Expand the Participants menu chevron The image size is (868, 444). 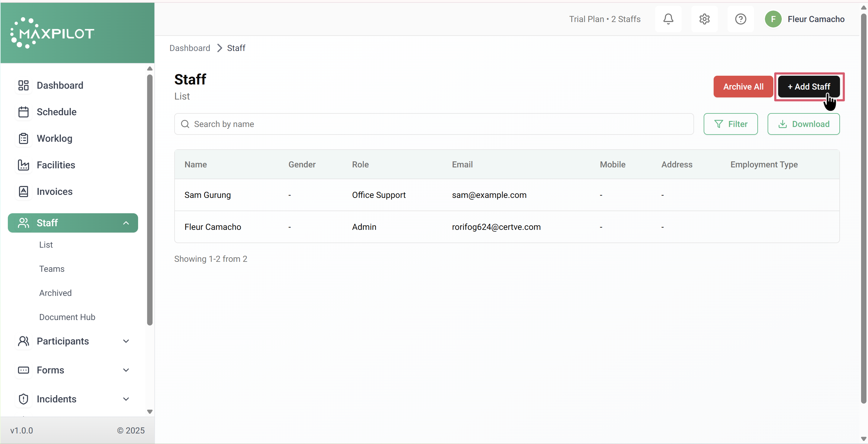click(126, 341)
